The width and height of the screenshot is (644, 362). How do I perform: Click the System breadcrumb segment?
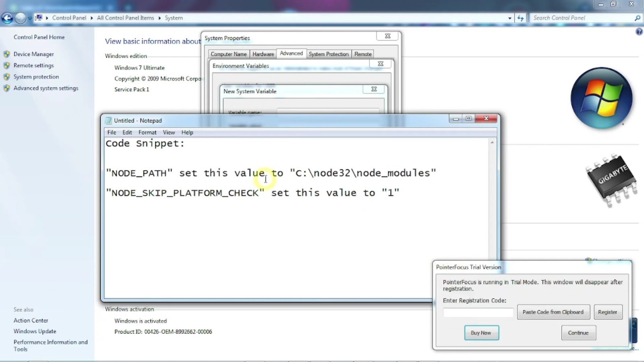(173, 18)
